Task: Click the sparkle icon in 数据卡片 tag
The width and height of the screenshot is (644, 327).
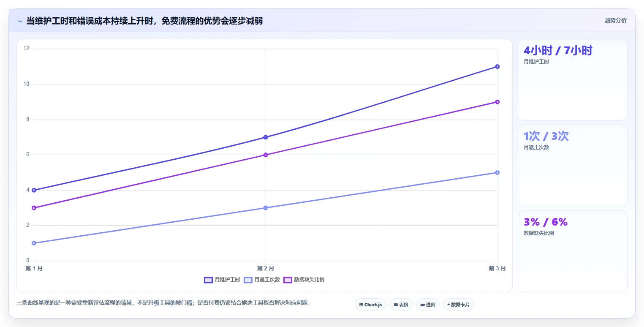Action: (448, 304)
